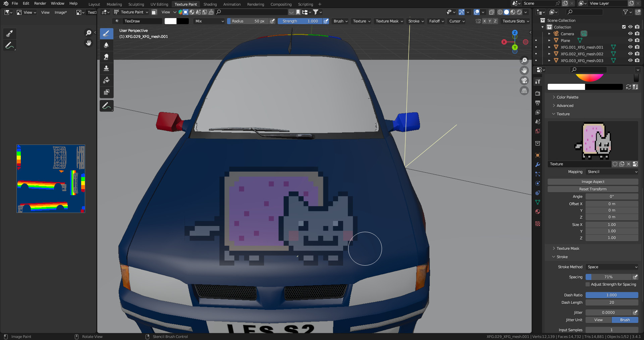Screen dimensions: 644x340
Task: Click the Image Aspect button
Action: click(x=593, y=182)
